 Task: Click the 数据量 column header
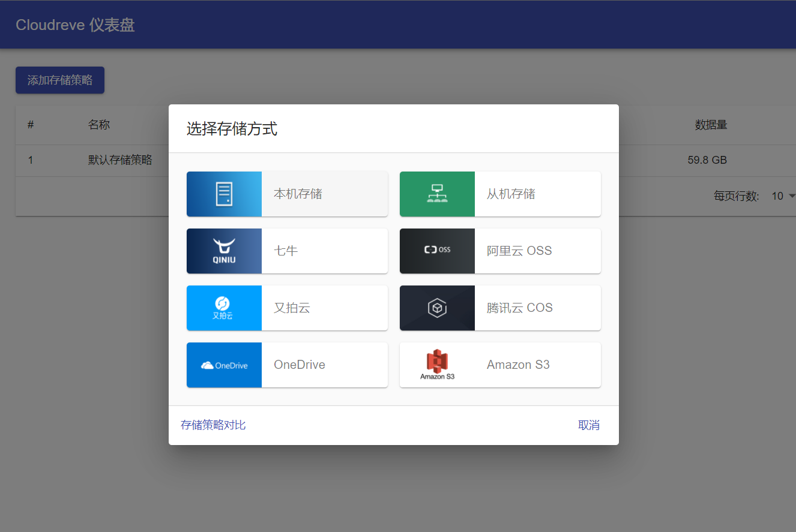[x=711, y=125]
